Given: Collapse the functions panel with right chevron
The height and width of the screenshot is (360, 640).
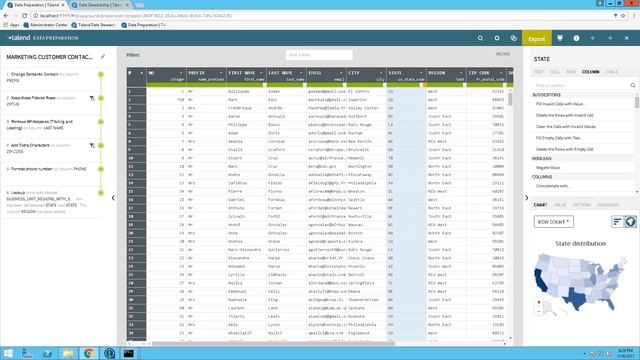Looking at the screenshot, I should (x=527, y=198).
